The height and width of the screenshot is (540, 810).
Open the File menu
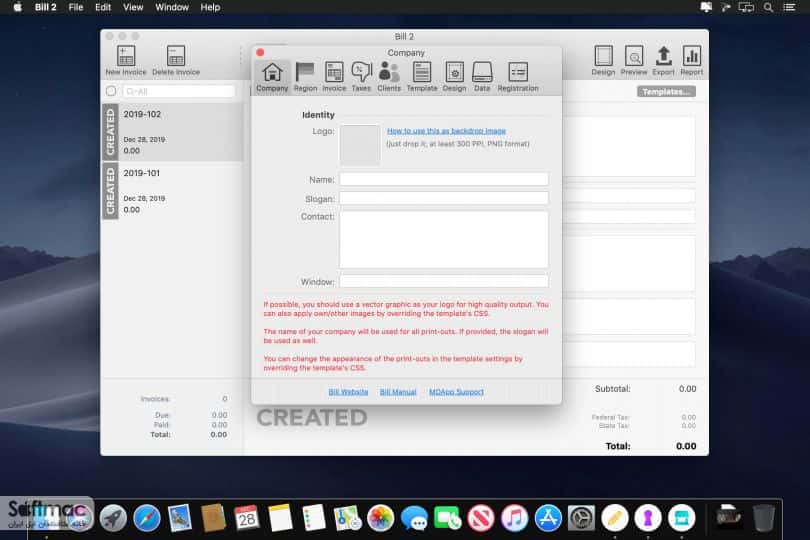(76, 7)
